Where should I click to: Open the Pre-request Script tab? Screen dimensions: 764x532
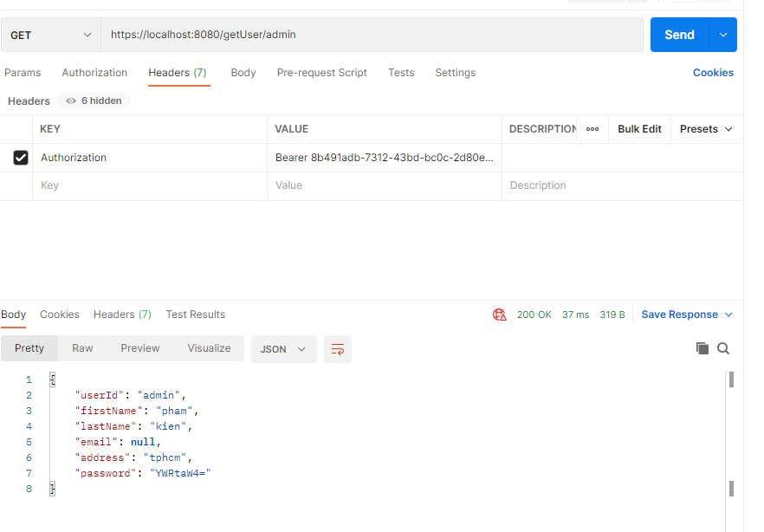coord(322,73)
